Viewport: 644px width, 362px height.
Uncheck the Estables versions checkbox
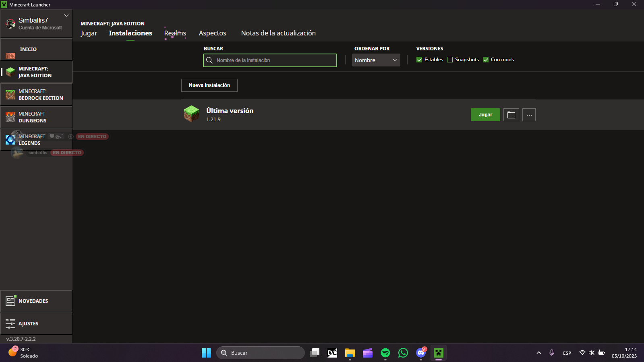419,60
